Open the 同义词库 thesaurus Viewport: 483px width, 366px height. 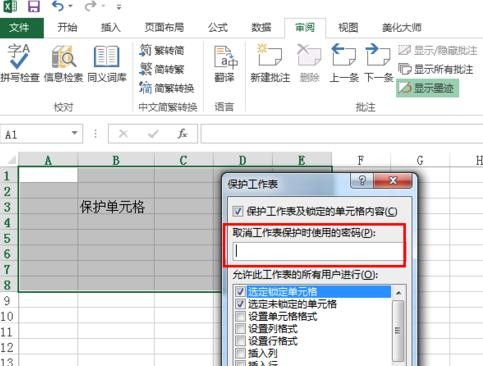tap(107, 63)
